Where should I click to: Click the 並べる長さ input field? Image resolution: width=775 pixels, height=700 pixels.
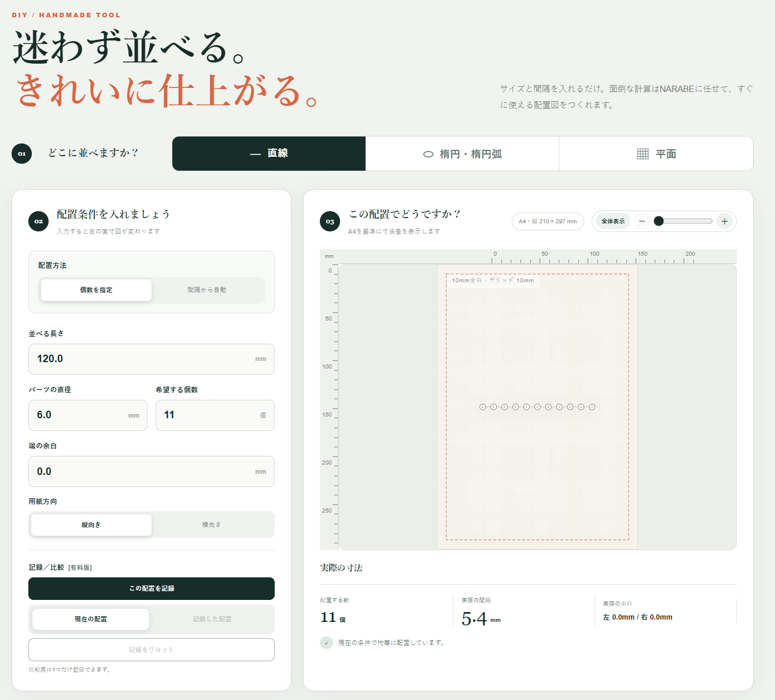(x=152, y=359)
